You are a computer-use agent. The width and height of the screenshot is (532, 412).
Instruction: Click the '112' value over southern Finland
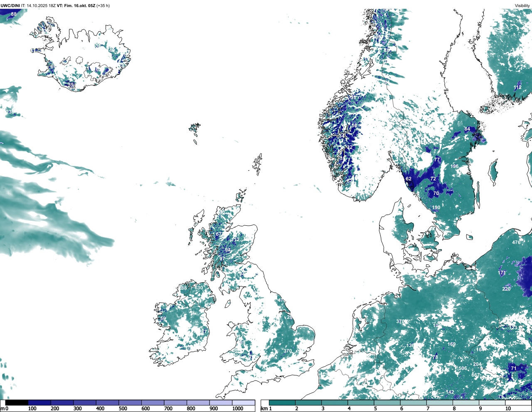click(517, 87)
